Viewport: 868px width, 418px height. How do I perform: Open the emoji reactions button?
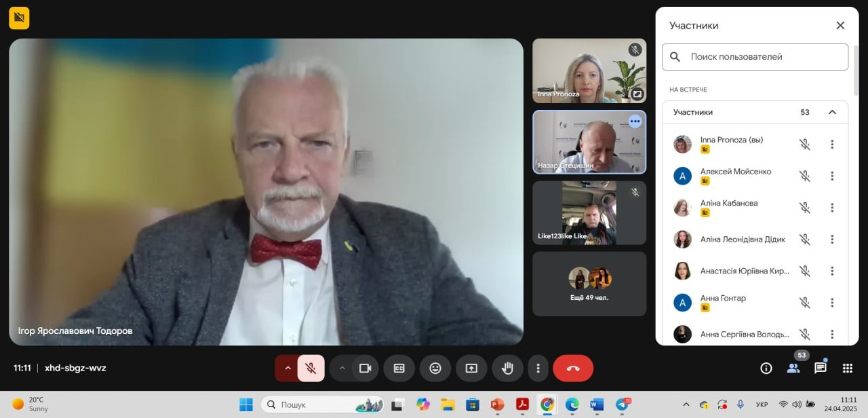[435, 368]
